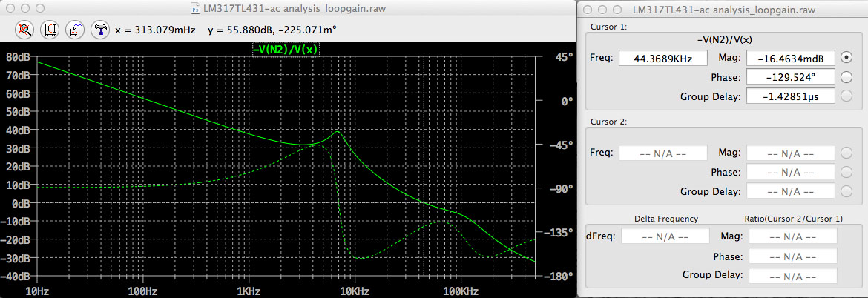
Task: Close the cursor readout window
Action: pos(588,9)
